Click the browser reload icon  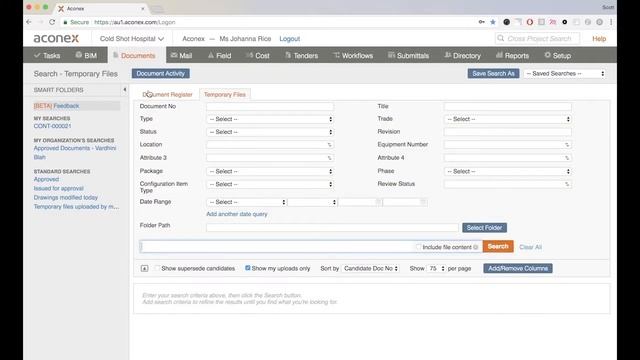coord(52,22)
